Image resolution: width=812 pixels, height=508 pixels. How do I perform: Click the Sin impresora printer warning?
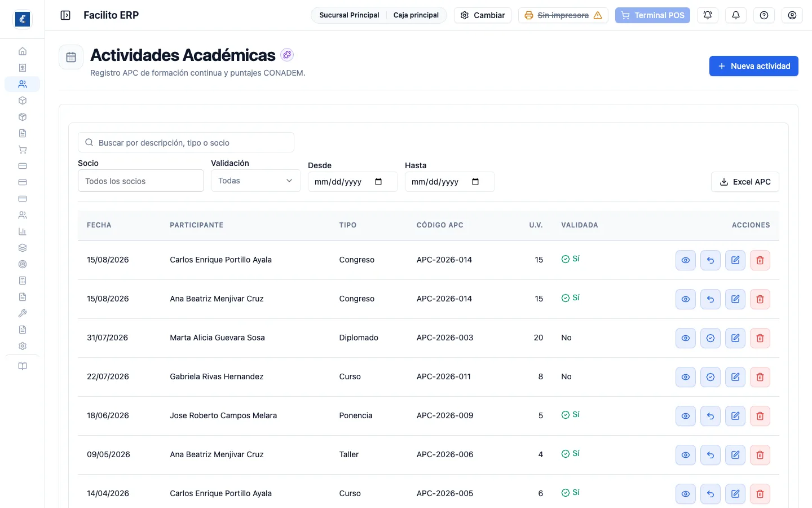pos(563,15)
